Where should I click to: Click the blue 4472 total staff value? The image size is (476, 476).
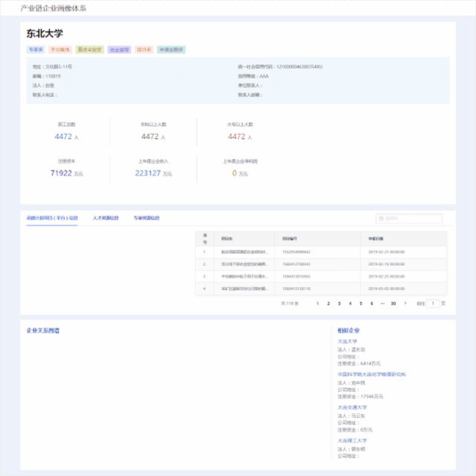[63, 136]
